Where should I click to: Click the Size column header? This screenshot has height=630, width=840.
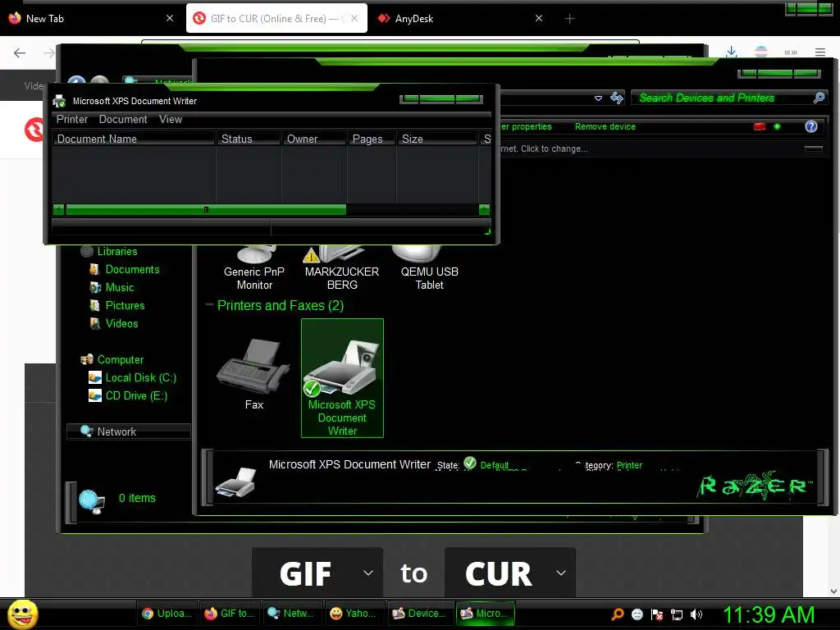click(x=437, y=139)
